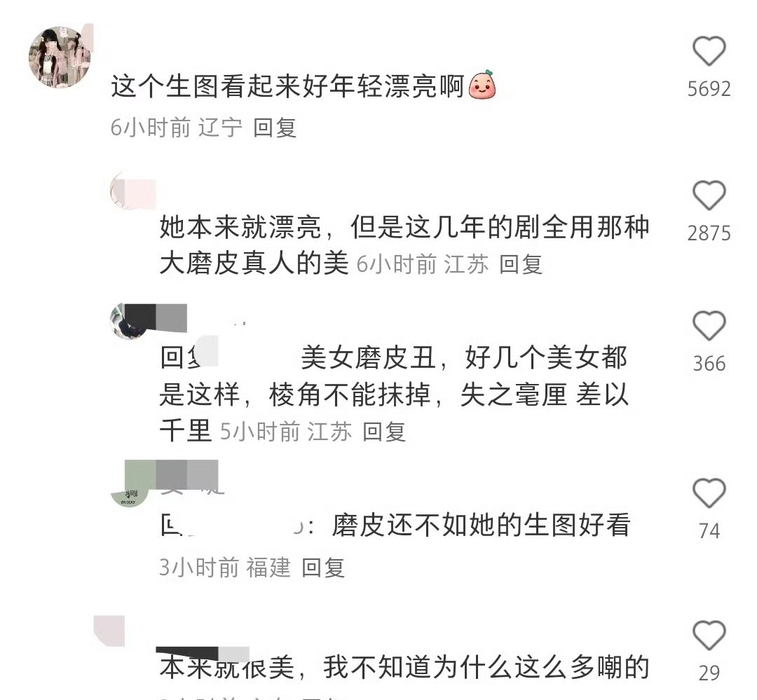This screenshot has height=700, width=757.
Task: Tap the heart above the 74 count
Action: click(x=709, y=493)
